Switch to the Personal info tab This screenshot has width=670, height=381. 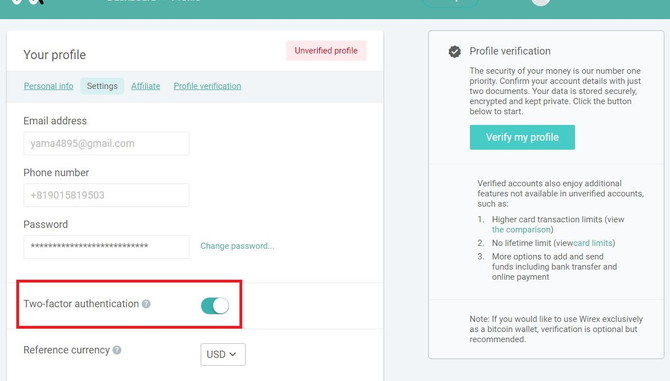(49, 86)
